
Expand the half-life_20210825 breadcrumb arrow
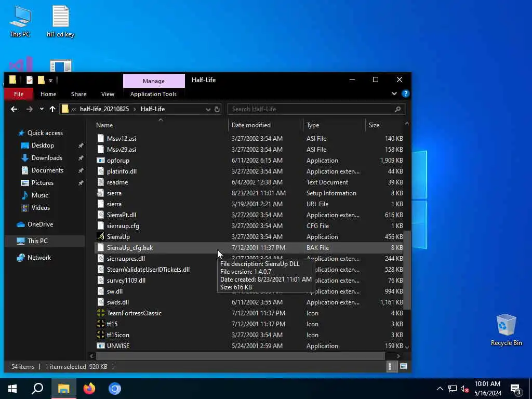[135, 109]
